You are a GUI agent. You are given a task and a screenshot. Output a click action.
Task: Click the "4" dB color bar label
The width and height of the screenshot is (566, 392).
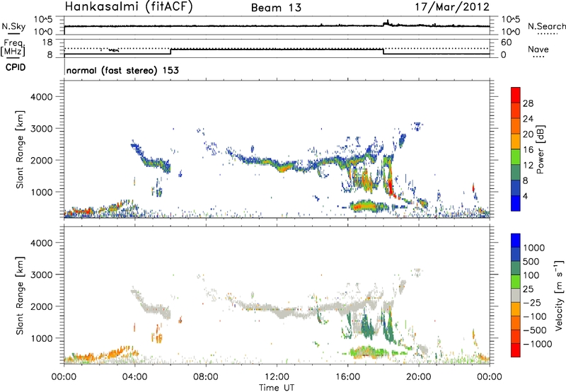pos(526,196)
